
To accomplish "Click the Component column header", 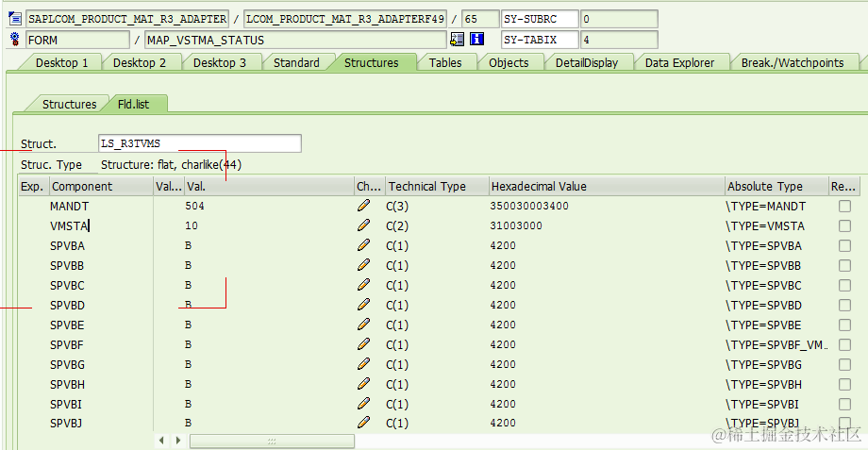I will (101, 187).
